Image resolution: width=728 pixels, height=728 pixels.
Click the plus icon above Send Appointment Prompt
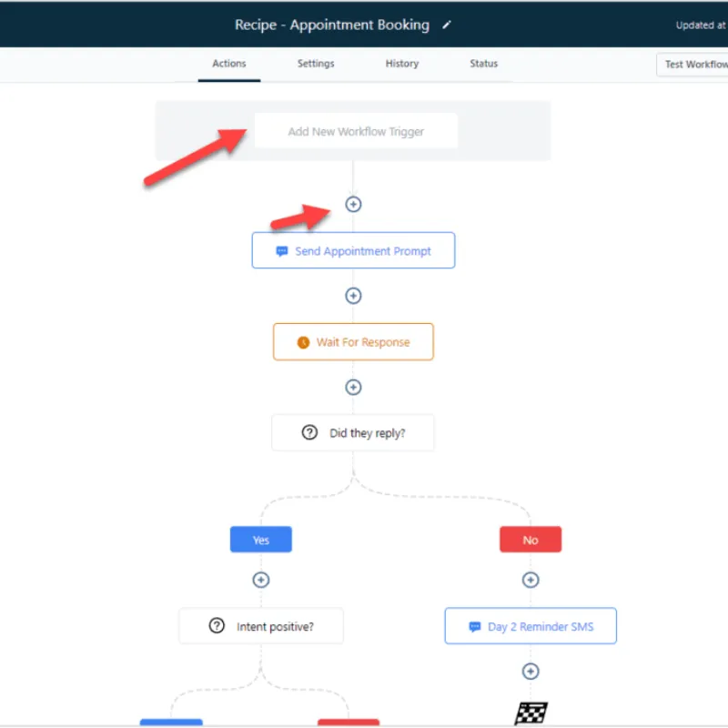(353, 204)
